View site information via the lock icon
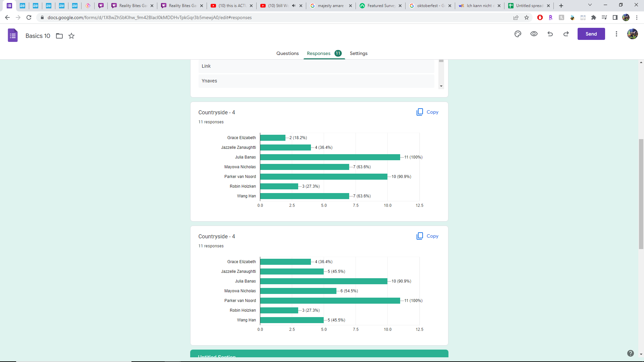Image resolution: width=644 pixels, height=362 pixels. click(x=42, y=17)
